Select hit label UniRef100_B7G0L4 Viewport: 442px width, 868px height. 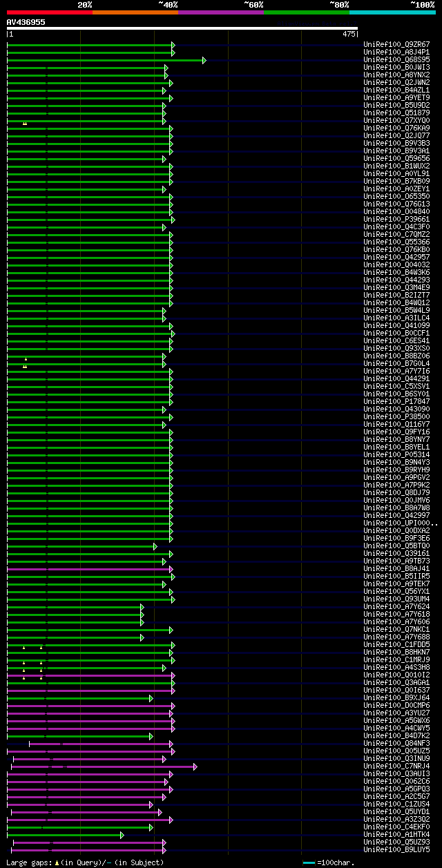click(396, 363)
